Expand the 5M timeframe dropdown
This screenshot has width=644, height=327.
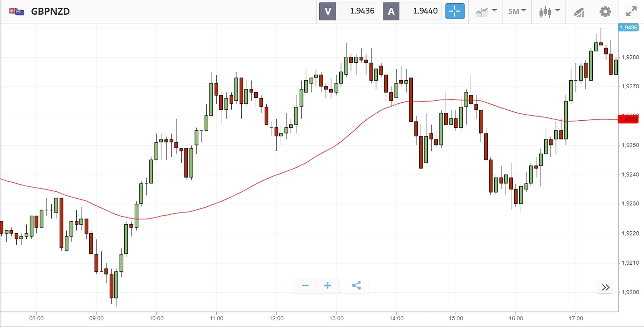click(x=517, y=11)
